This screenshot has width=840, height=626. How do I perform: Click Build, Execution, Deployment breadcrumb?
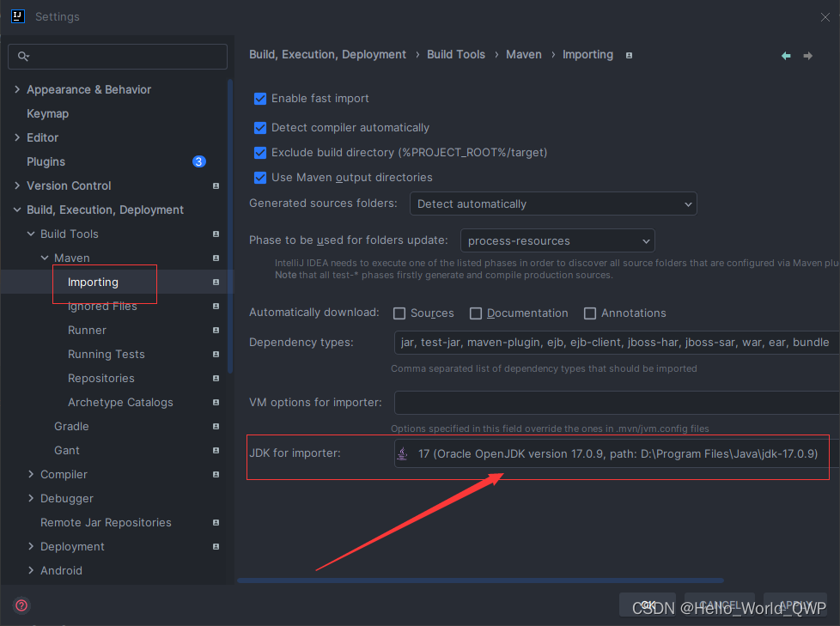pos(327,55)
